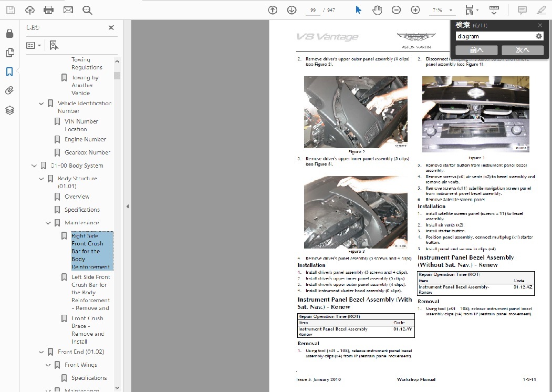The image size is (552, 392).
Task: Open the Engine Number bookmark
Action: tap(85, 139)
